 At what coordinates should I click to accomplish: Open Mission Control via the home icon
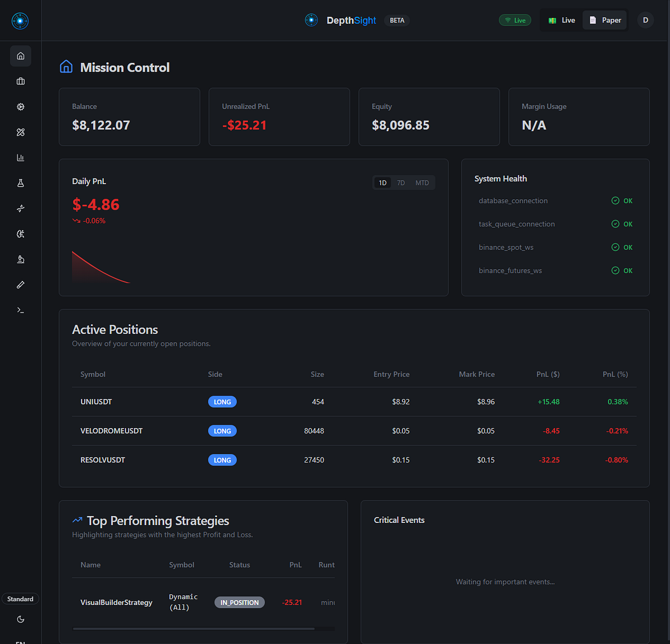(x=20, y=56)
